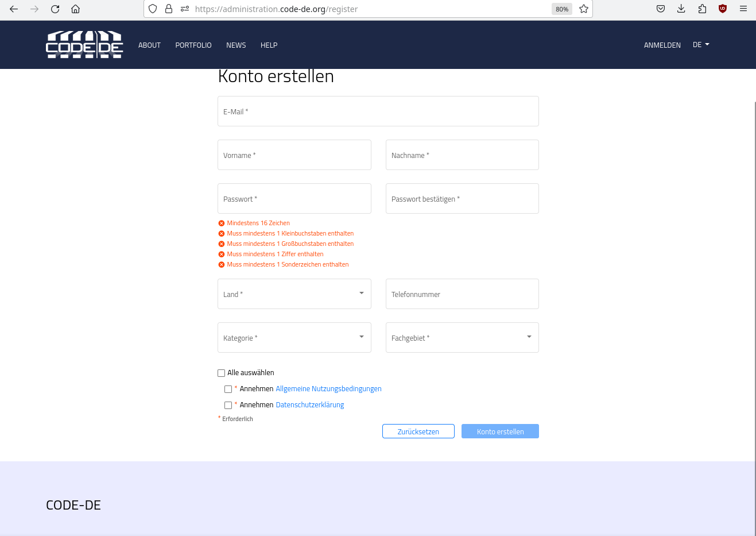Accept Allgemeine Nutzungsbedingungen checkbox
The width and height of the screenshot is (756, 536).
pos(228,389)
